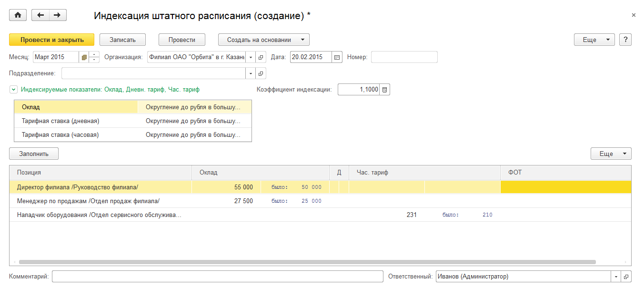Collapse the Индексируемые показатели section
644x289 pixels.
pyautogui.click(x=13, y=90)
